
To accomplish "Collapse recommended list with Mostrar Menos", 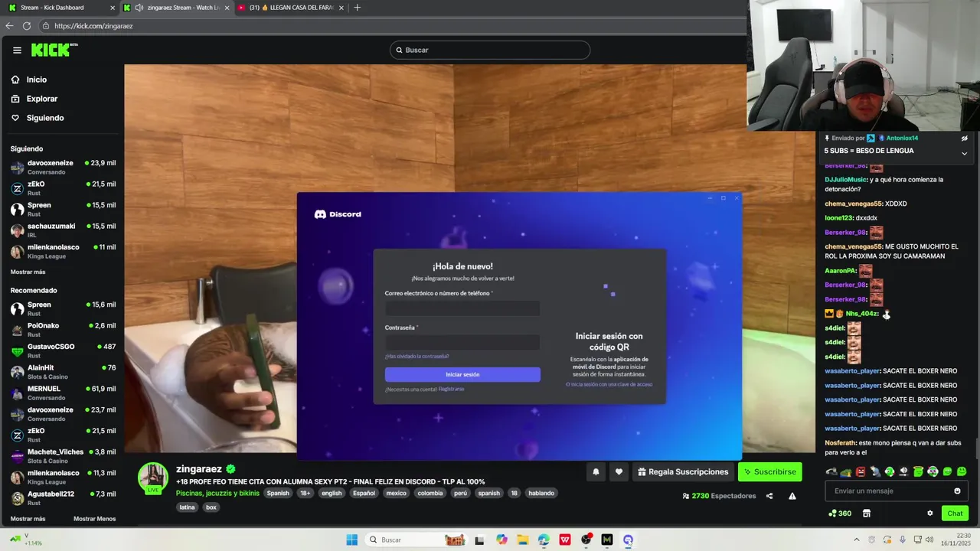I will tap(94, 519).
